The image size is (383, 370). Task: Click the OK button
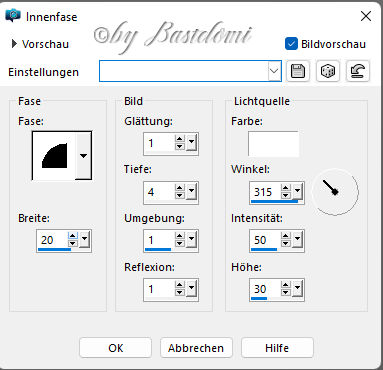[x=115, y=348]
